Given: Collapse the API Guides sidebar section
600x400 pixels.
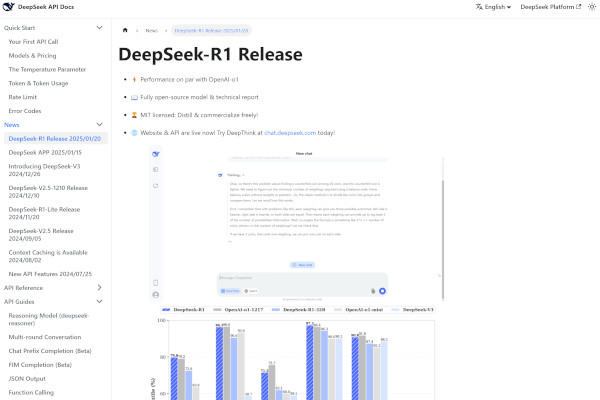Looking at the screenshot, I should 100,301.
